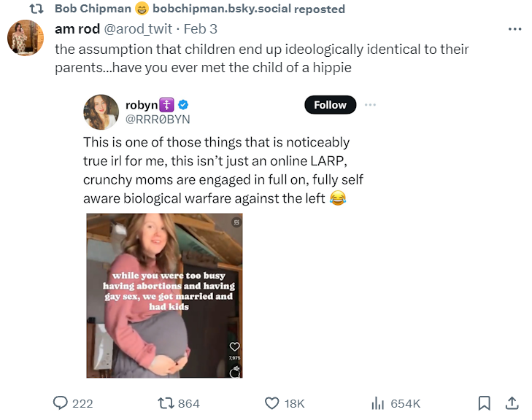Click the Feb 3 timestamp

pyautogui.click(x=201, y=29)
